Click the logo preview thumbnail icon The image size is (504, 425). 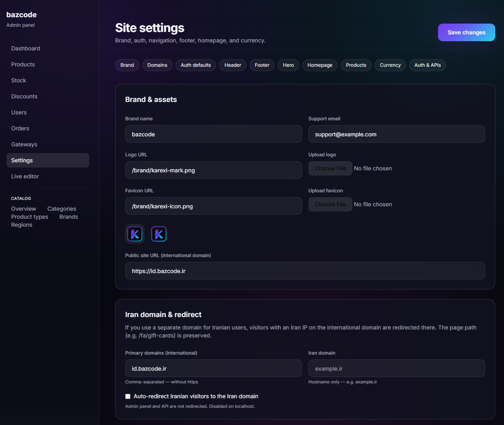[135, 234]
